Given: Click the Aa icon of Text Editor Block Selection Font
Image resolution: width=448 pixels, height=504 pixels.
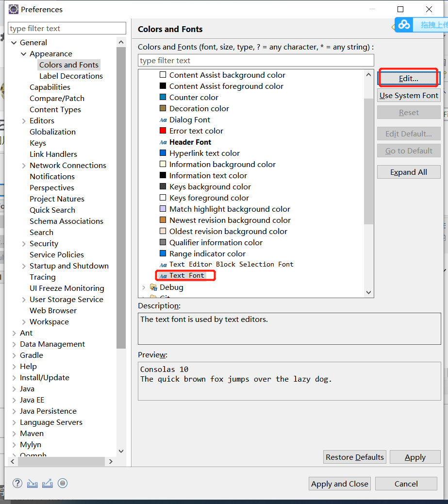Looking at the screenshot, I should coord(163,265).
